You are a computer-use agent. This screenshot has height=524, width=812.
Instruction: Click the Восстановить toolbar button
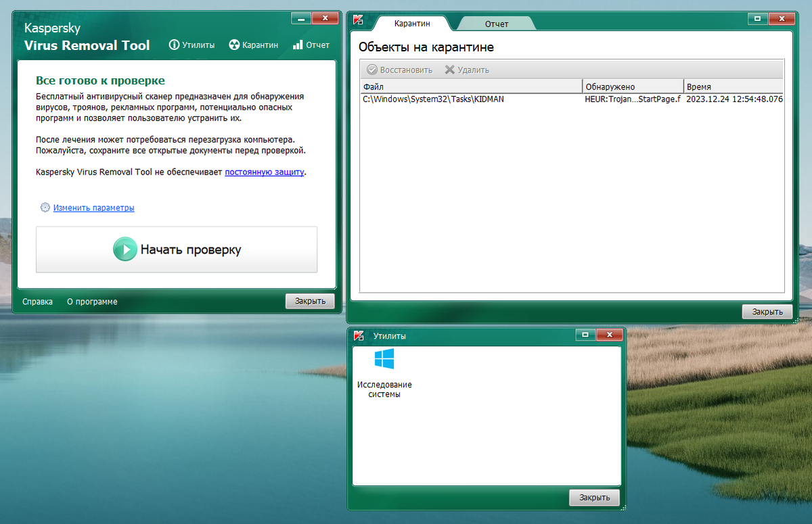coord(399,70)
